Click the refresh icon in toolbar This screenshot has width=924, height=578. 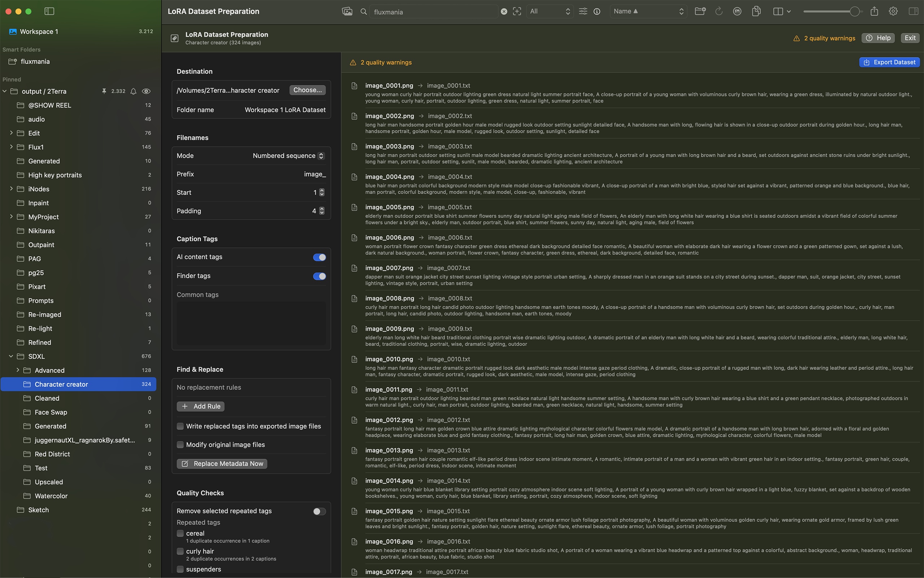click(x=719, y=12)
